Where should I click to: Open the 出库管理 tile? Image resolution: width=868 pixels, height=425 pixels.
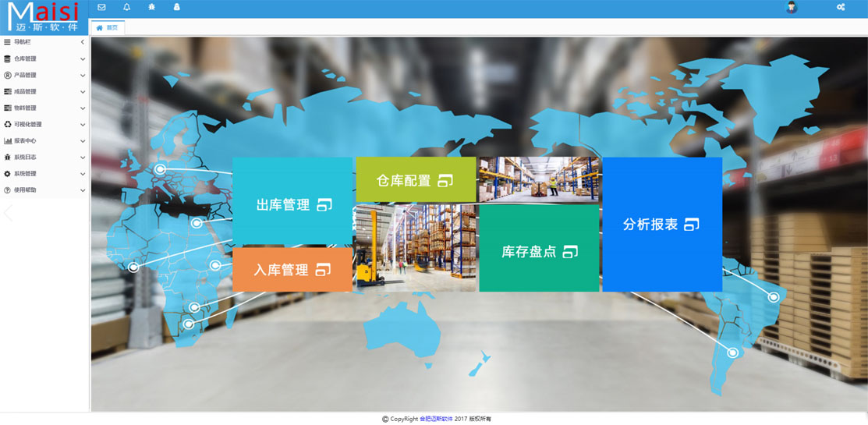tap(292, 205)
